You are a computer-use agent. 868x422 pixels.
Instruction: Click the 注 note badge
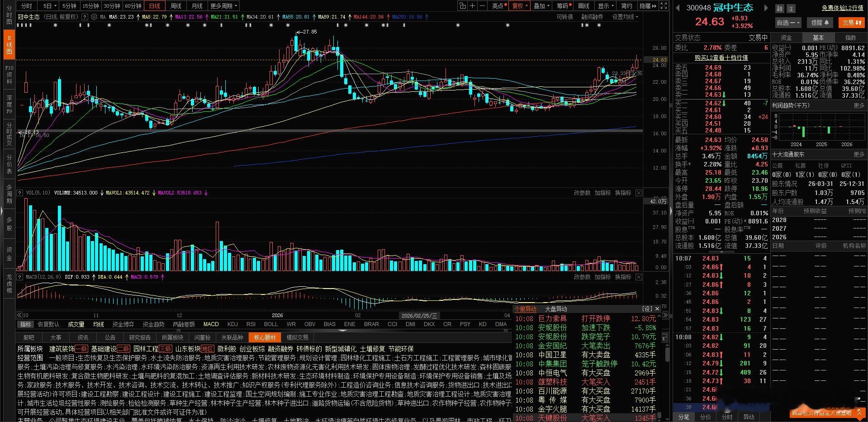pos(791,8)
